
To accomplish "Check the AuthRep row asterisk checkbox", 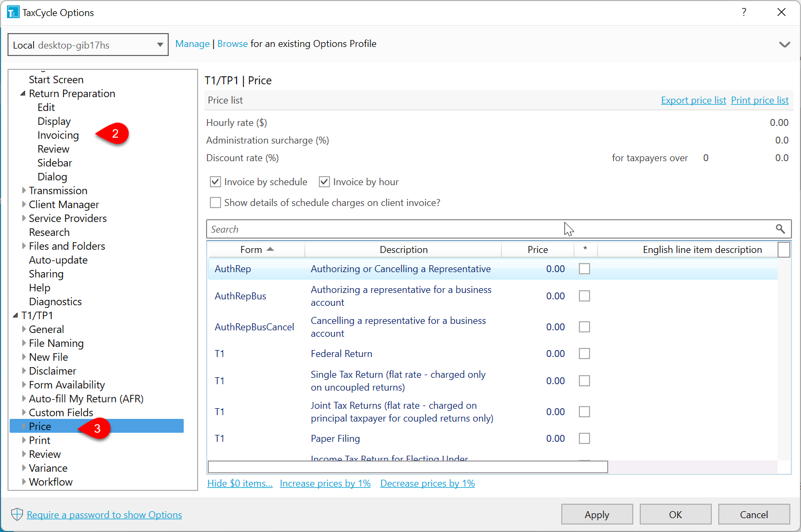I will pyautogui.click(x=585, y=269).
